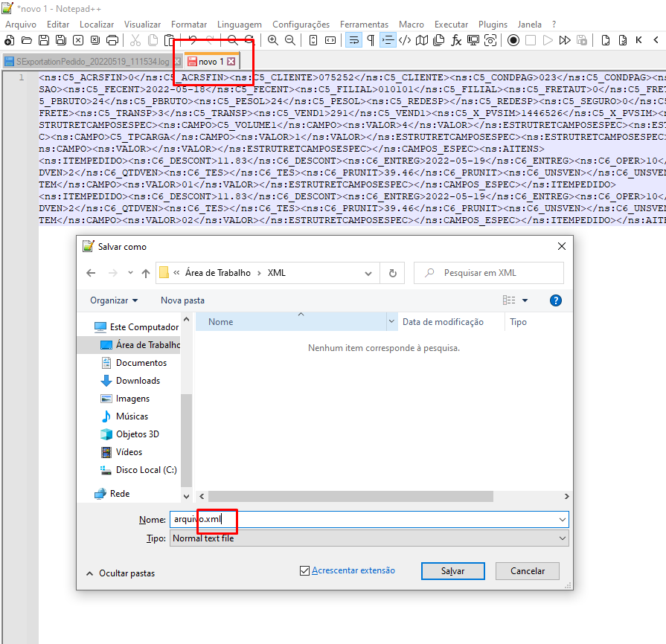
Task: Select Downloads in navigation tree
Action: click(130, 381)
